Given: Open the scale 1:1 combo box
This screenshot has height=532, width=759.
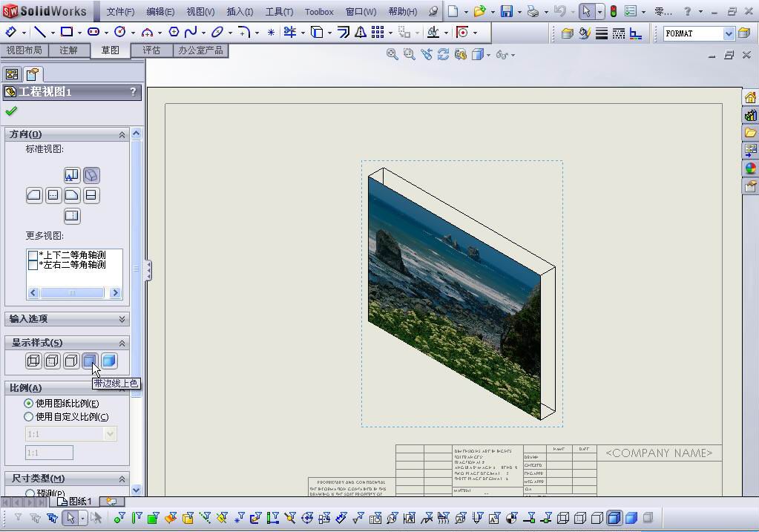Looking at the screenshot, I should coord(71,434).
